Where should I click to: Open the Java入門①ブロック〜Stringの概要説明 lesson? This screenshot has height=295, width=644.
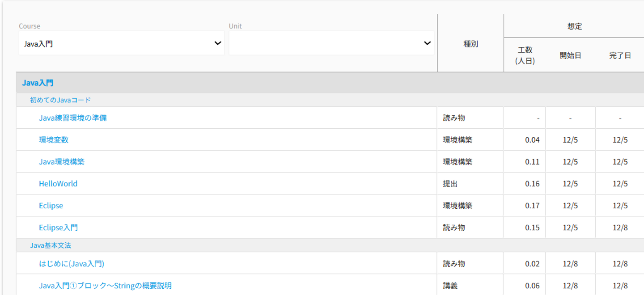tap(105, 286)
